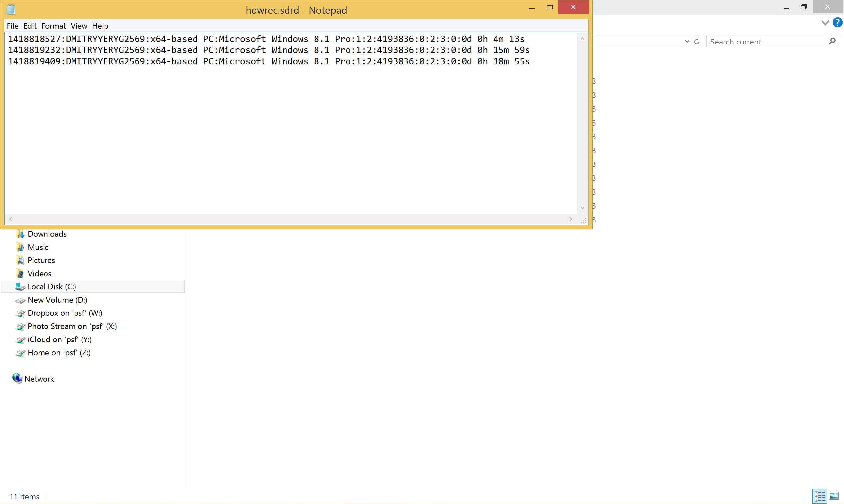Open the Format menu in Notepad
Viewport: 844px width, 504px height.
pos(53,26)
